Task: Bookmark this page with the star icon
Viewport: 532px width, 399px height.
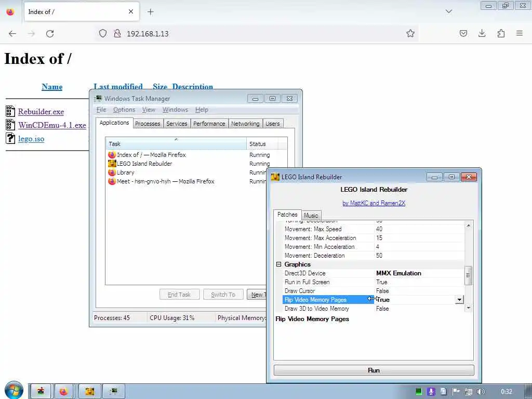Action: click(x=410, y=33)
